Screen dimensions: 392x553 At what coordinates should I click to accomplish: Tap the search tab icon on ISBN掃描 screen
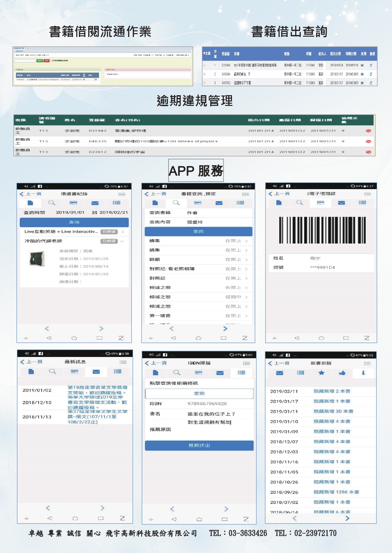(x=177, y=373)
